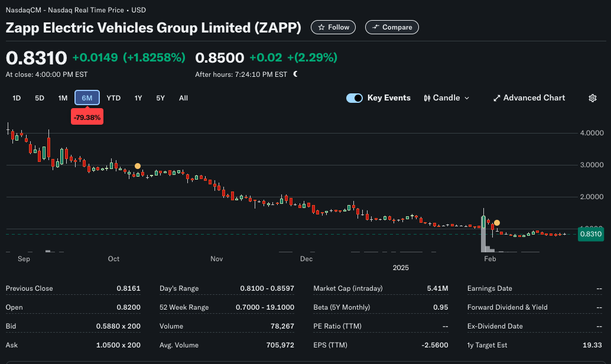Click the October key event marker
The height and width of the screenshot is (364, 611).
138,166
